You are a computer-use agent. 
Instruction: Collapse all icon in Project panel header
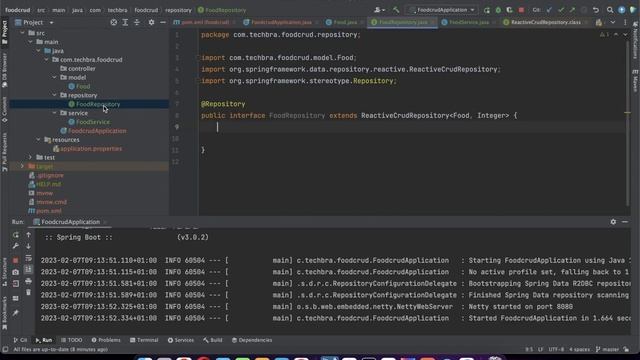coord(137,22)
